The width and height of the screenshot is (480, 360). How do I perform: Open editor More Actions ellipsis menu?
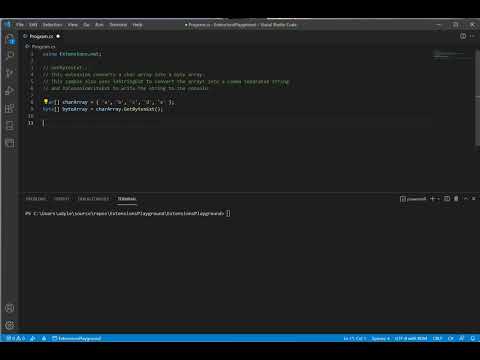pos(473,36)
